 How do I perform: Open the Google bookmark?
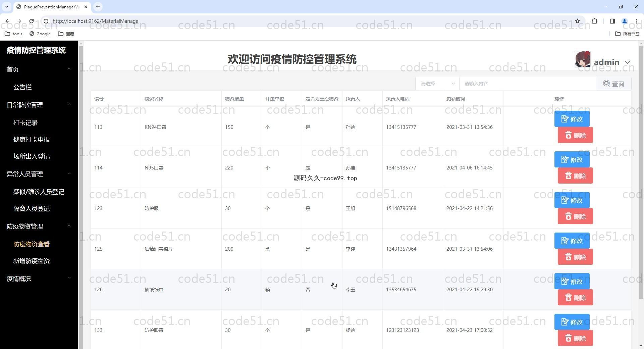pyautogui.click(x=40, y=34)
